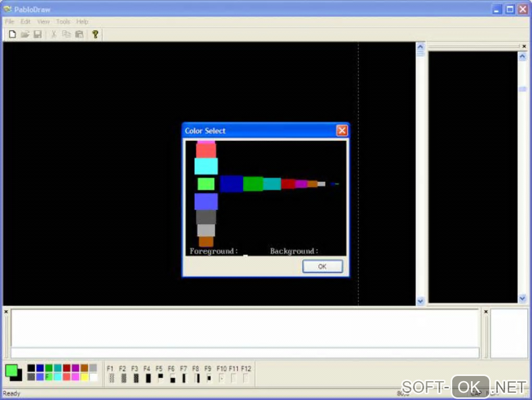Screen dimensions: 532x400
Task: Open the Edit menu
Action: tap(26, 21)
